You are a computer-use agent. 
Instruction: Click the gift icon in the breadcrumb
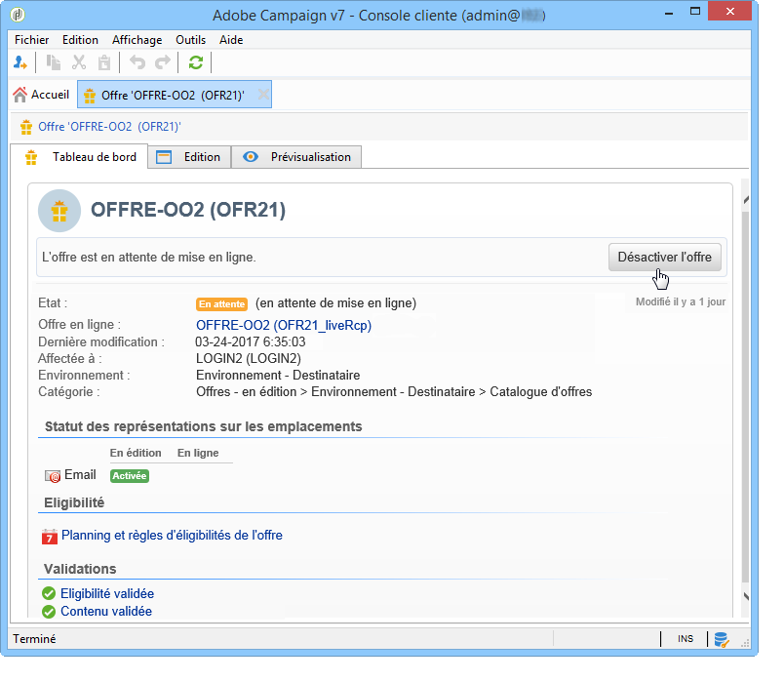click(26, 127)
